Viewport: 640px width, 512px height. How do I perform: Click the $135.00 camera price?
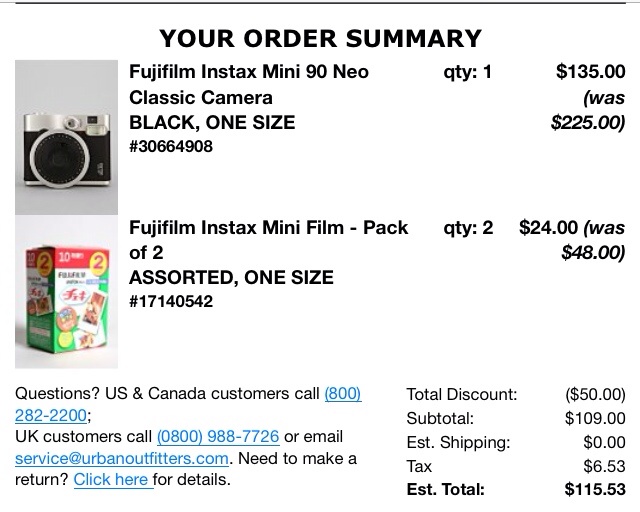[x=590, y=72]
